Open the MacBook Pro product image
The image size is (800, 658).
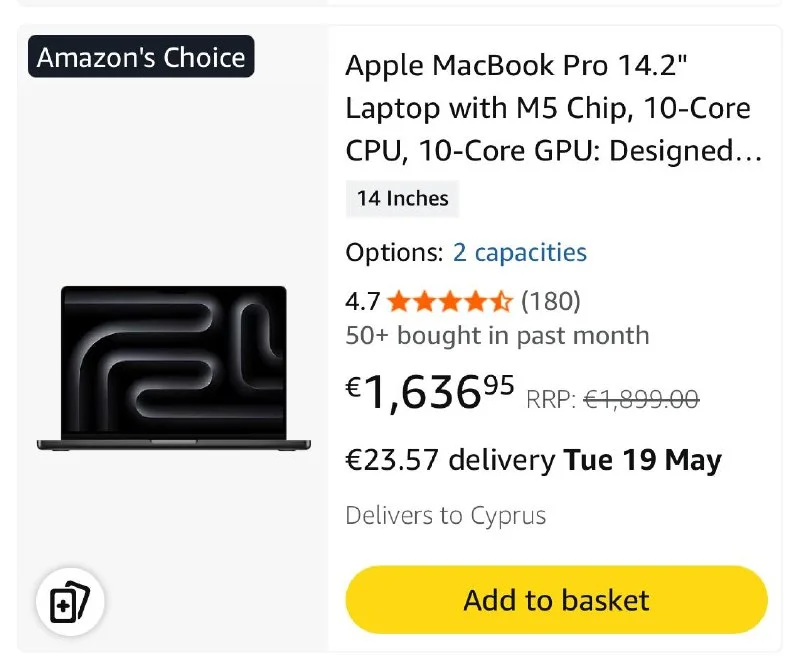coord(173,368)
